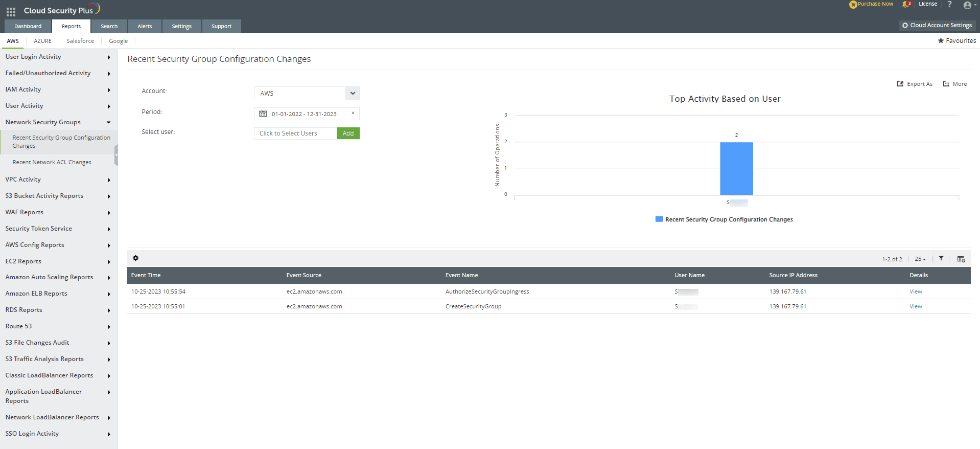Expand S3 File Changes Audit menu

[58, 343]
